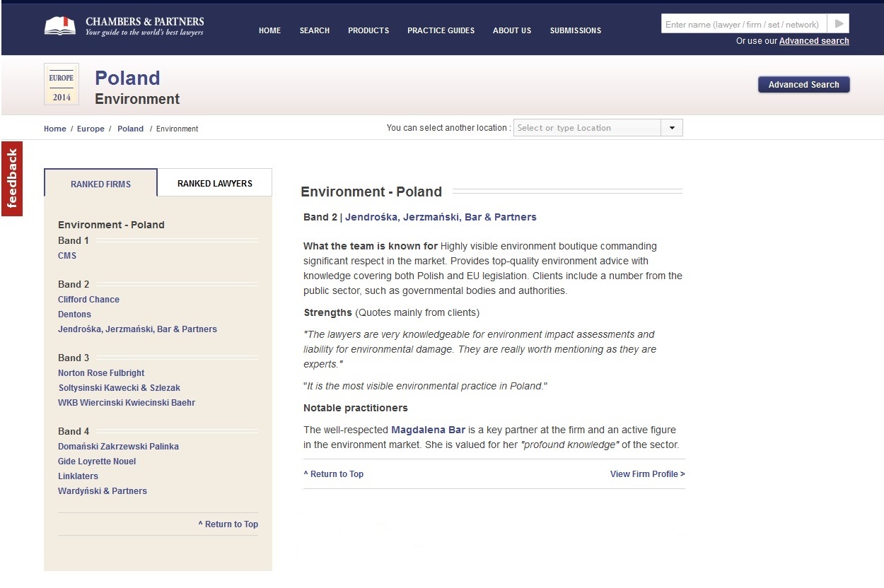
Task: Click the Advanced Search button
Action: coord(804,85)
